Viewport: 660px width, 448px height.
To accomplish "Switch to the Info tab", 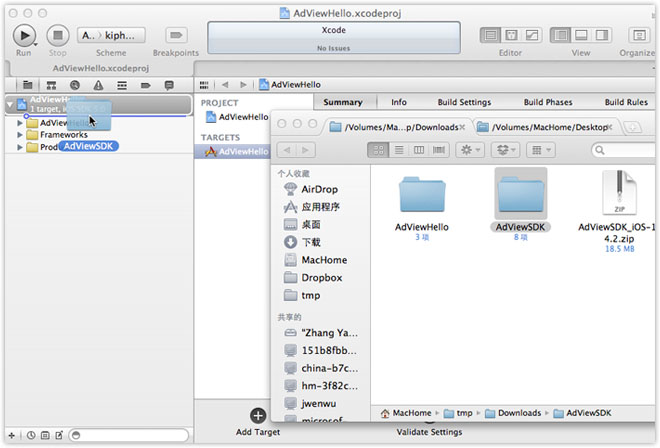I will pyautogui.click(x=399, y=102).
